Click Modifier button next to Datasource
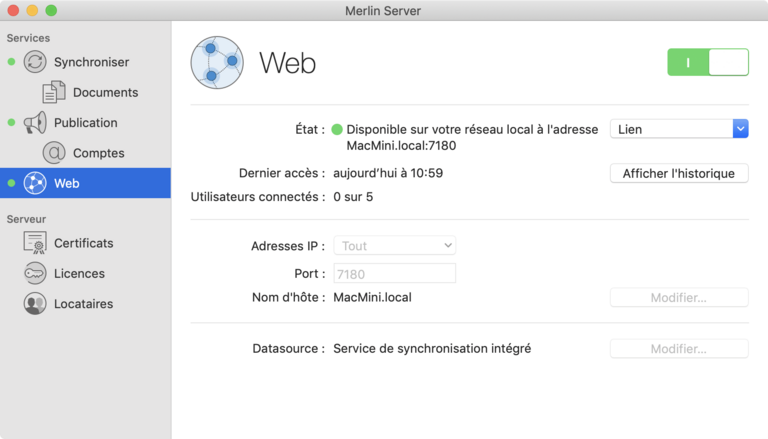The width and height of the screenshot is (768, 439). coord(679,348)
